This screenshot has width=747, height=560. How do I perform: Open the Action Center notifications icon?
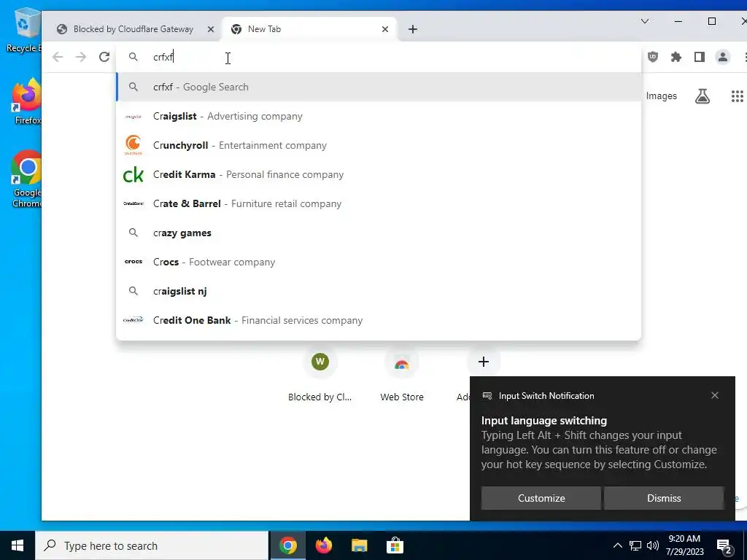point(724,546)
